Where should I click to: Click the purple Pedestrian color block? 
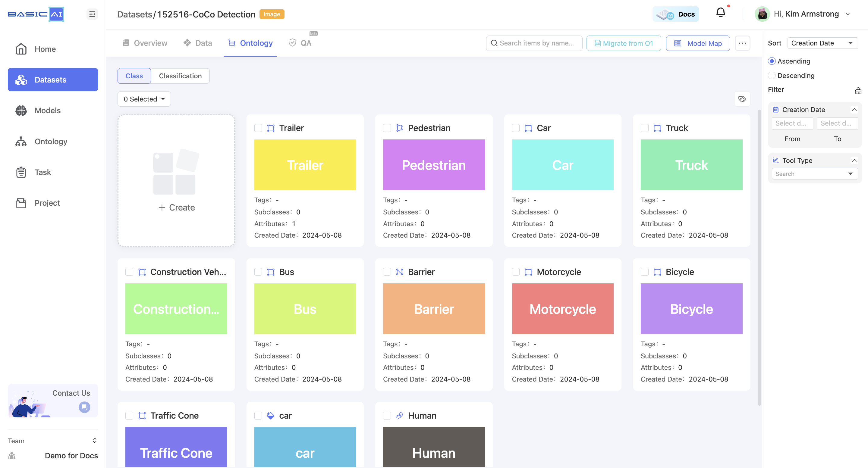[x=434, y=165]
